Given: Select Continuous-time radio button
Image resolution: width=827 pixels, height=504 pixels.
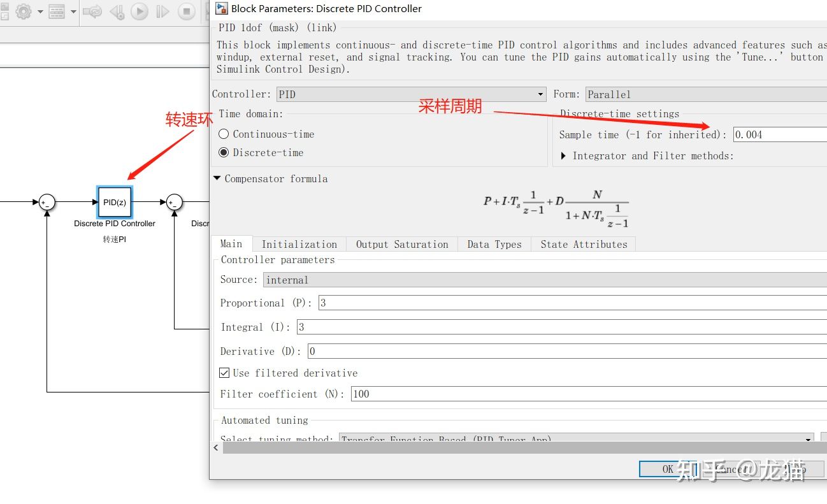Looking at the screenshot, I should (224, 134).
